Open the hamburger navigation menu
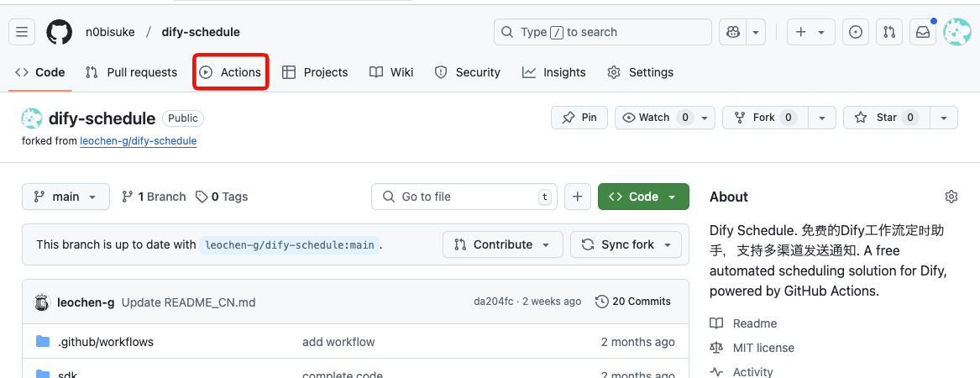 pyautogui.click(x=22, y=32)
